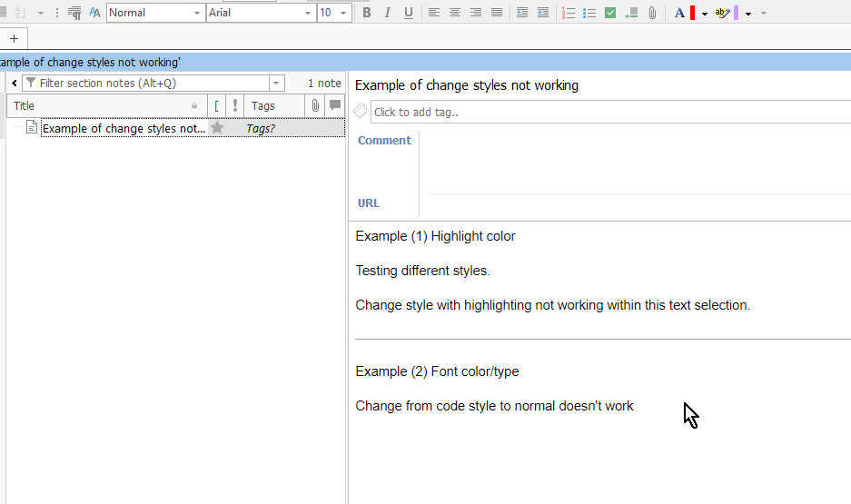Screen dimensions: 851x504
Task: Open the sort options dropdown arrow
Action: (41, 13)
